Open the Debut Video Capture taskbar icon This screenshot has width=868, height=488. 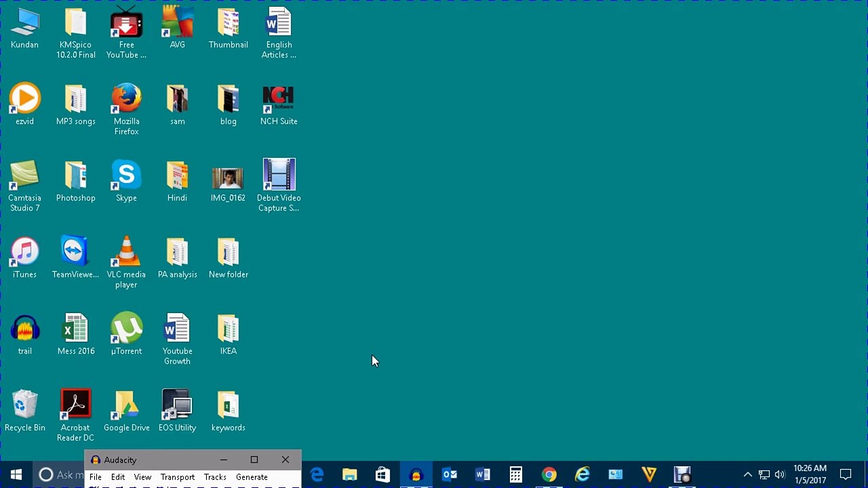click(x=682, y=474)
